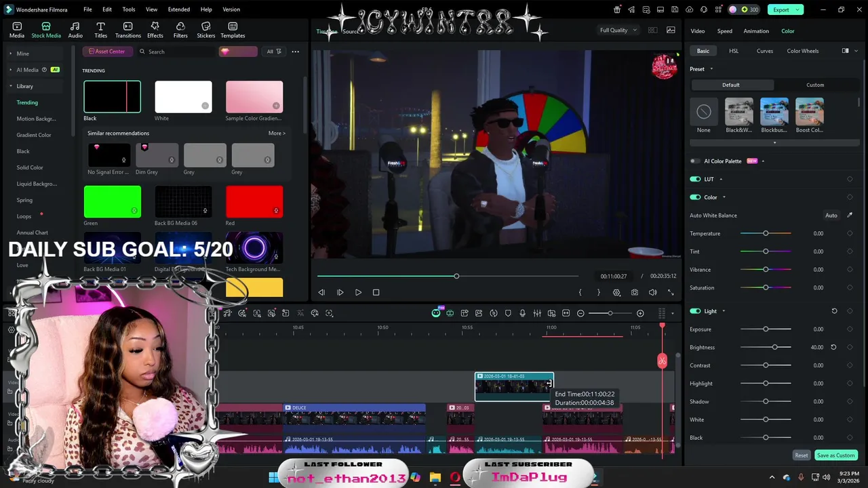Click the marker shield icon in timeline toolbar
This screenshot has height=488, width=868.
click(x=508, y=313)
